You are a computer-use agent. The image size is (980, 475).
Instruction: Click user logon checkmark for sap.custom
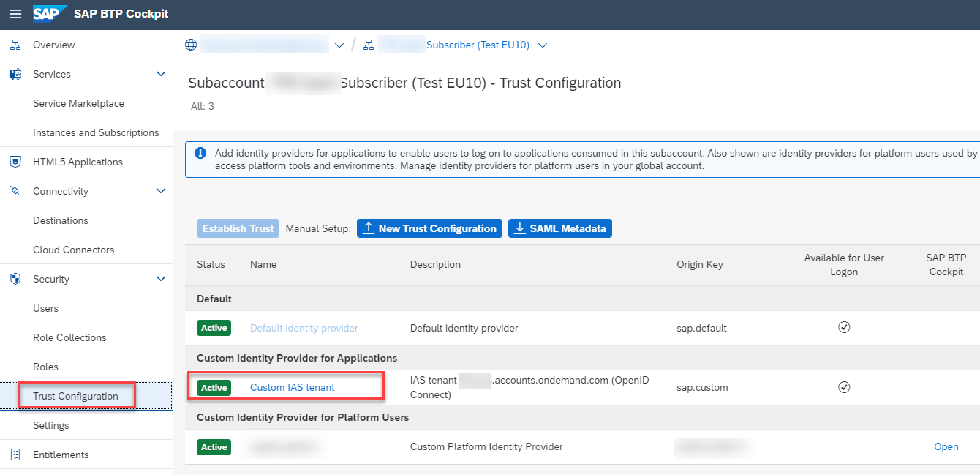(844, 386)
